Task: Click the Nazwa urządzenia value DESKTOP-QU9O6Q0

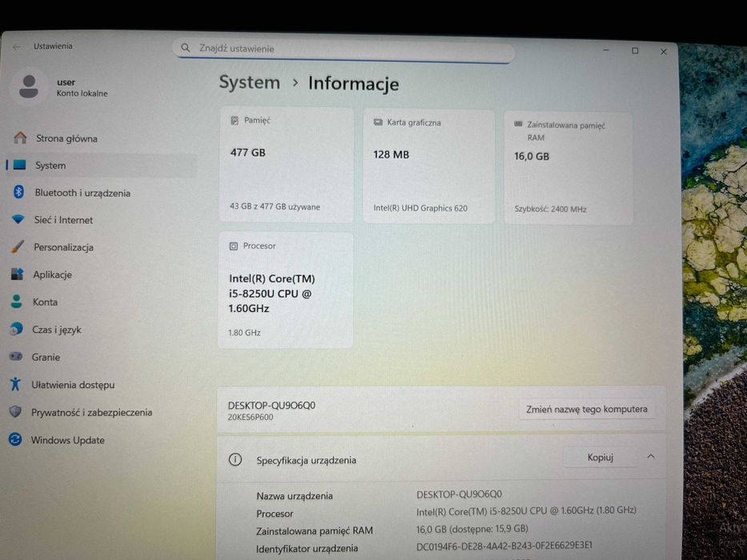Action: click(459, 494)
